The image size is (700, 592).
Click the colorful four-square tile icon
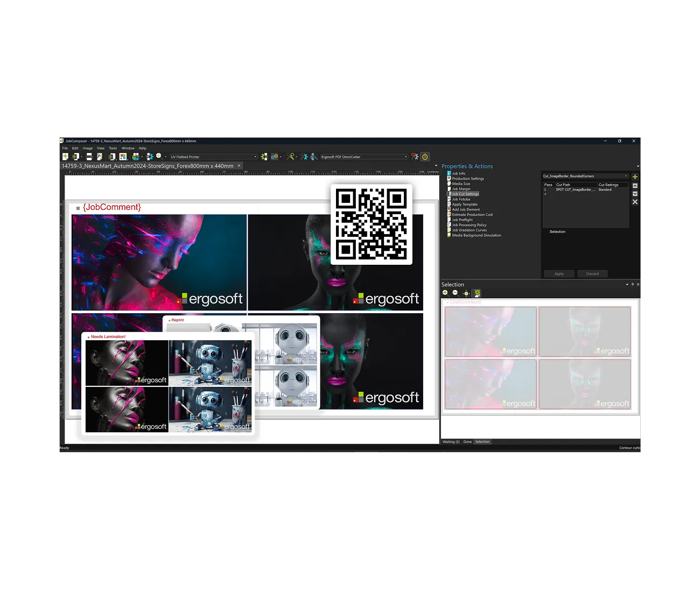(x=123, y=157)
